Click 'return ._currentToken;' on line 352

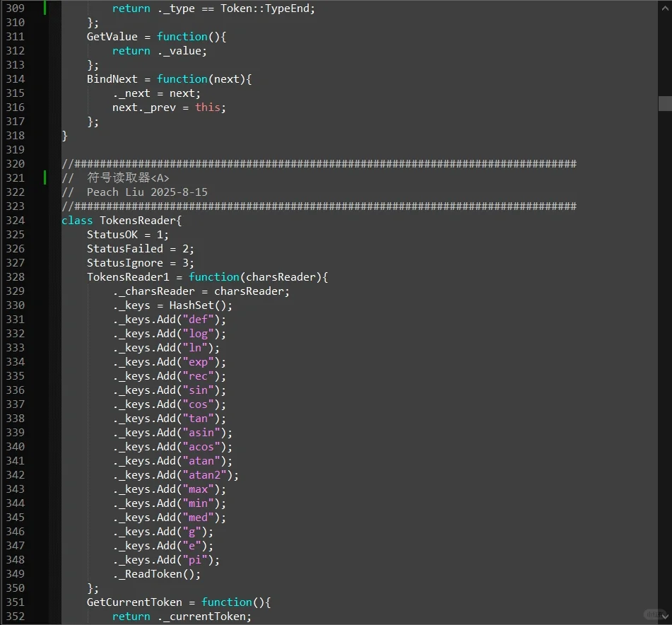pyautogui.click(x=182, y=617)
